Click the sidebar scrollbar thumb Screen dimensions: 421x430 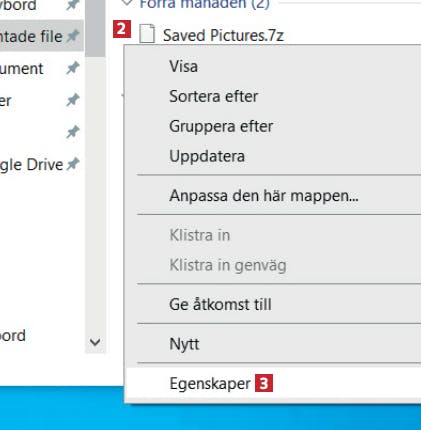click(95, 28)
